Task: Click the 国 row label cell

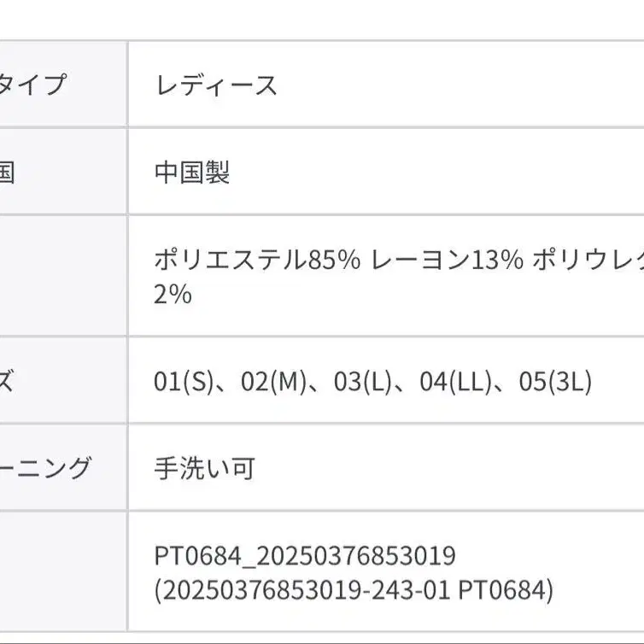Action: coord(7,173)
